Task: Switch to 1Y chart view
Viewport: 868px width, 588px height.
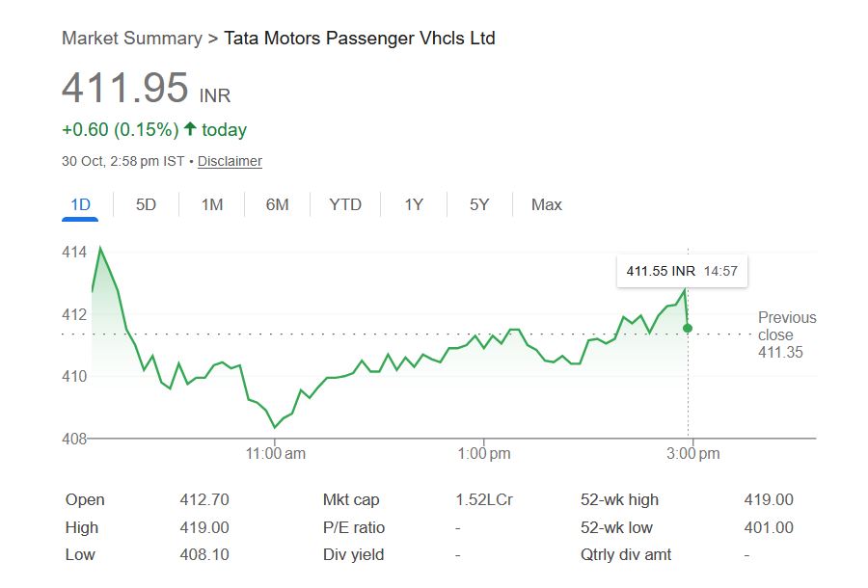Action: point(414,204)
